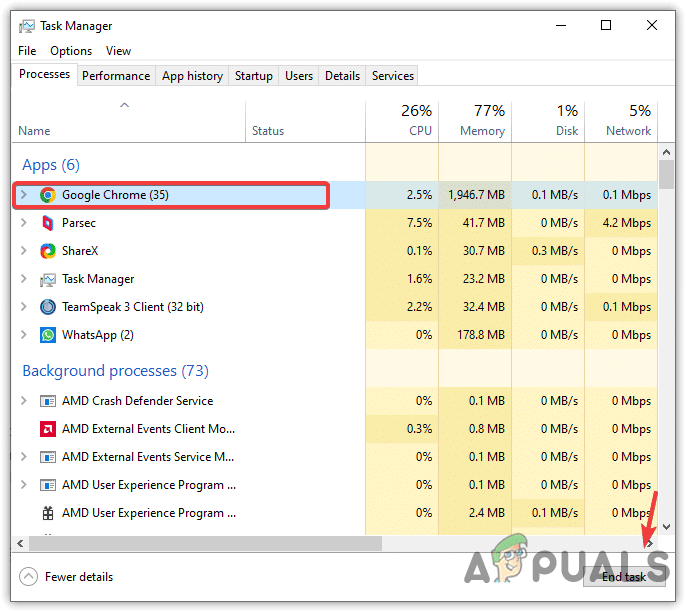
Task: Click the horizontal scrollbar left arrow
Action: click(x=20, y=544)
